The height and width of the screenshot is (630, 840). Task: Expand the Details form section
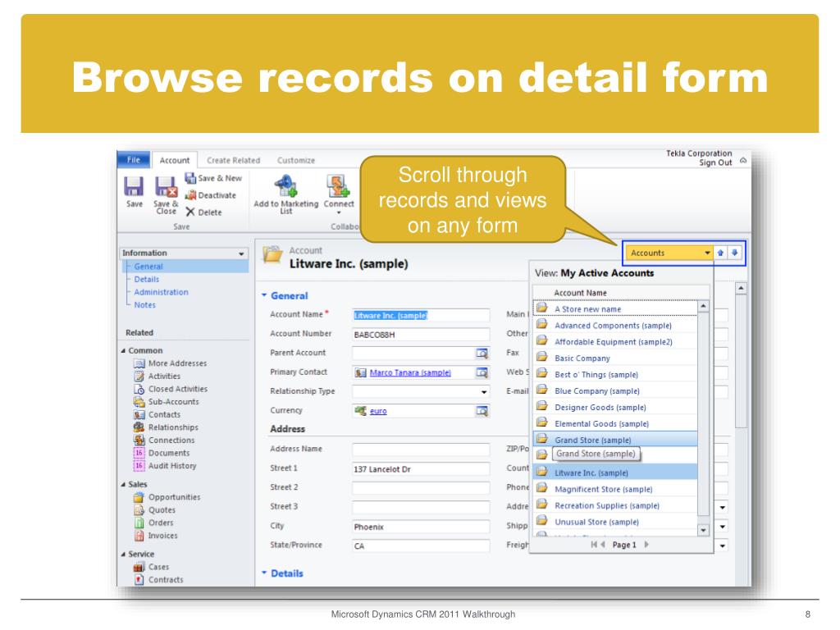pyautogui.click(x=264, y=573)
